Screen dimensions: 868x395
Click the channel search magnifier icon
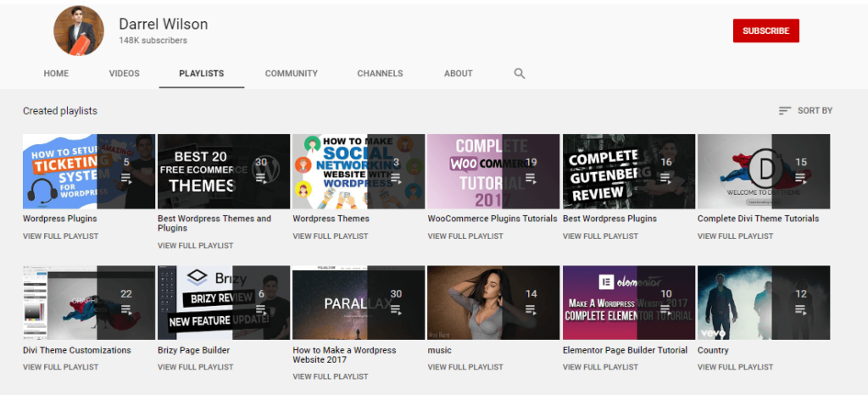point(520,74)
